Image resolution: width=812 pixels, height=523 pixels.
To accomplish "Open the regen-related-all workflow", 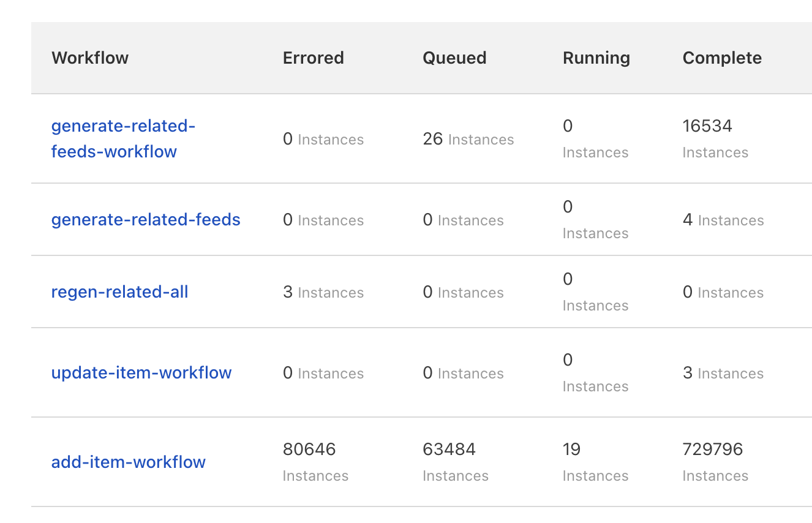I will 119,292.
